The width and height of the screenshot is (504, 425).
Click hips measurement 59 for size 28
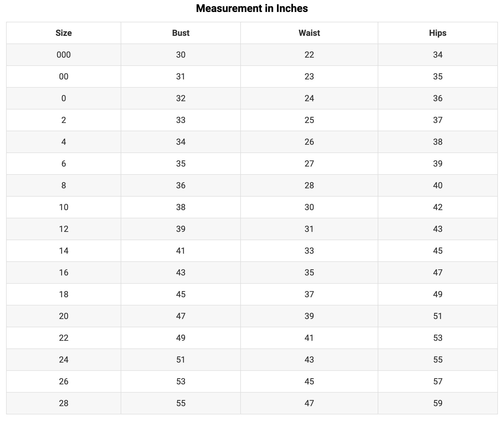438,403
